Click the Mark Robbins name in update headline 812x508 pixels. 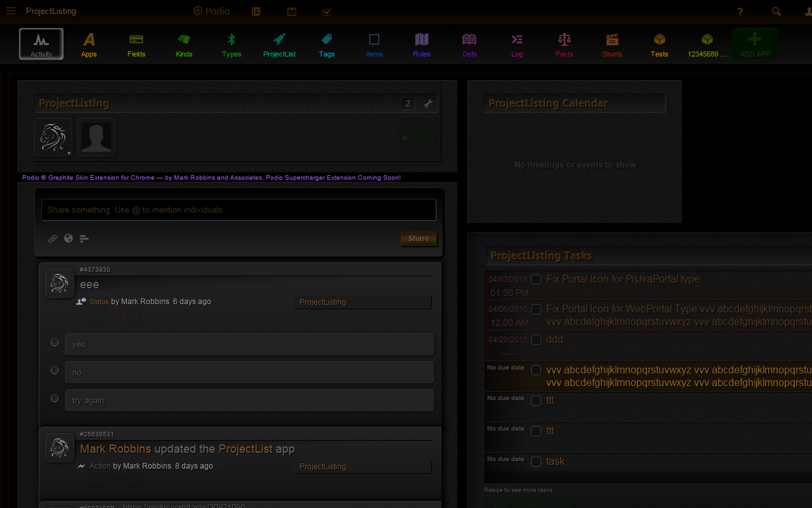(115, 449)
